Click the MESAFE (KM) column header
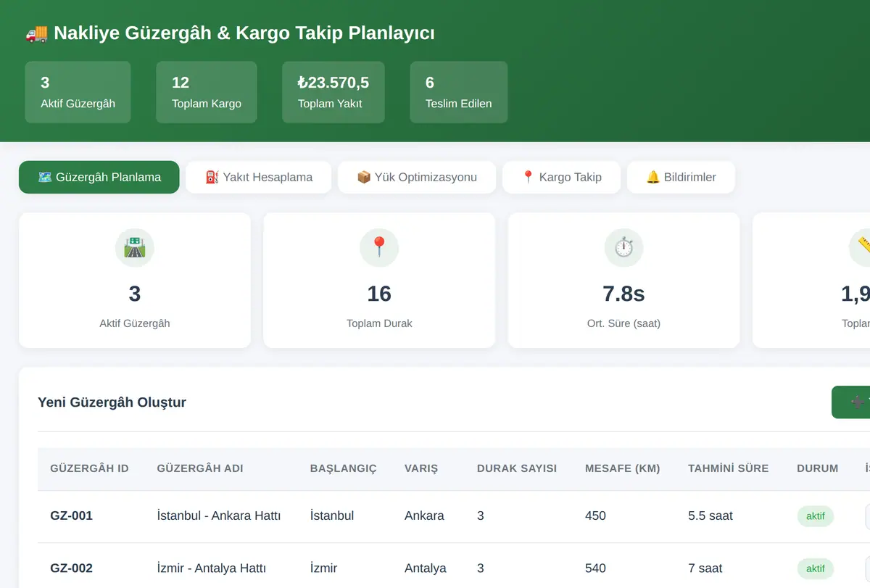870x588 pixels. pos(623,468)
